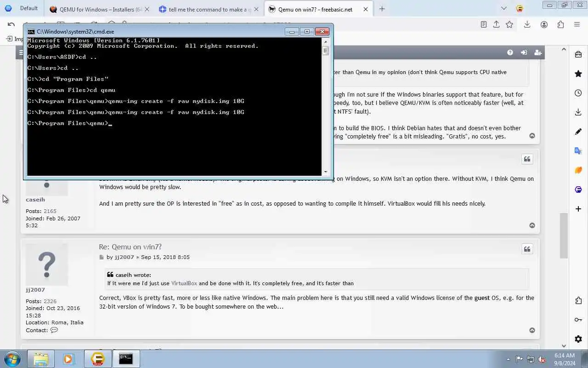
Task: Open downloads from the browser toolbar
Action: [x=527, y=24]
